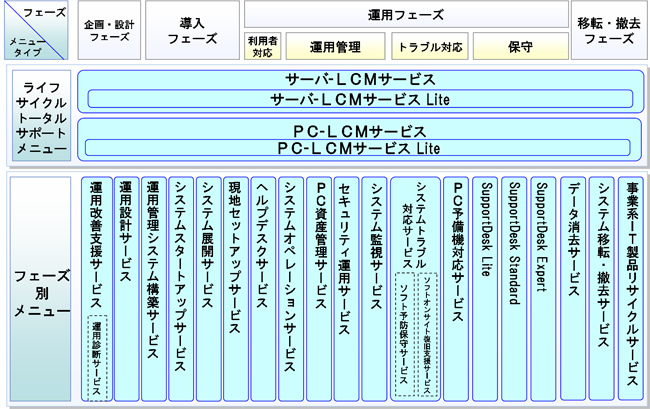Screen dimensions: 650x409
Task: Click the フェーズ別メニュー label
Action: click(40, 290)
